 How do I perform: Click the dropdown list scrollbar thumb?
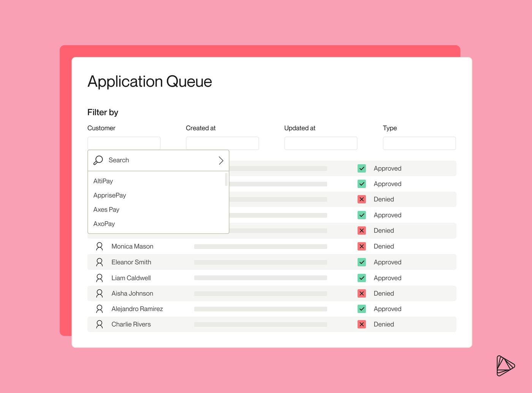[x=226, y=179]
